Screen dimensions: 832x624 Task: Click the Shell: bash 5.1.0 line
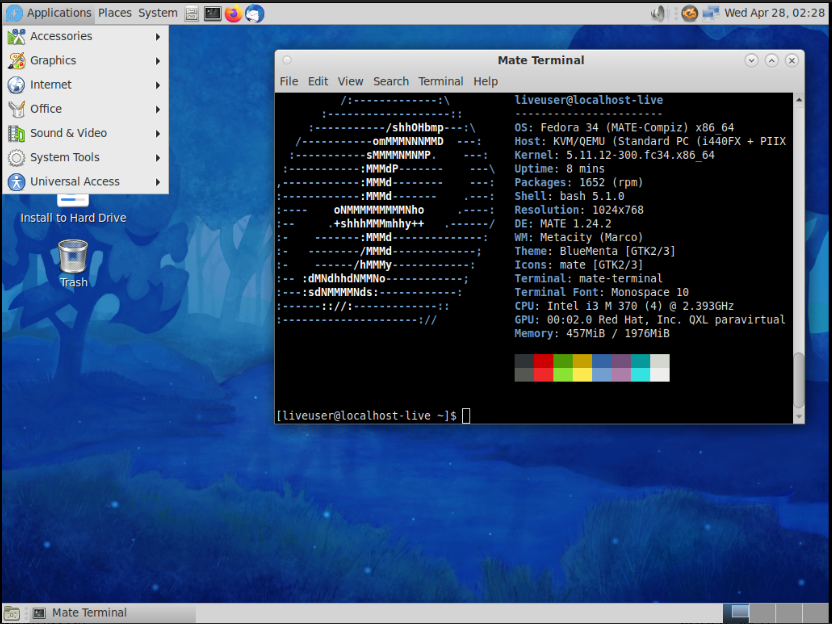[x=569, y=196]
